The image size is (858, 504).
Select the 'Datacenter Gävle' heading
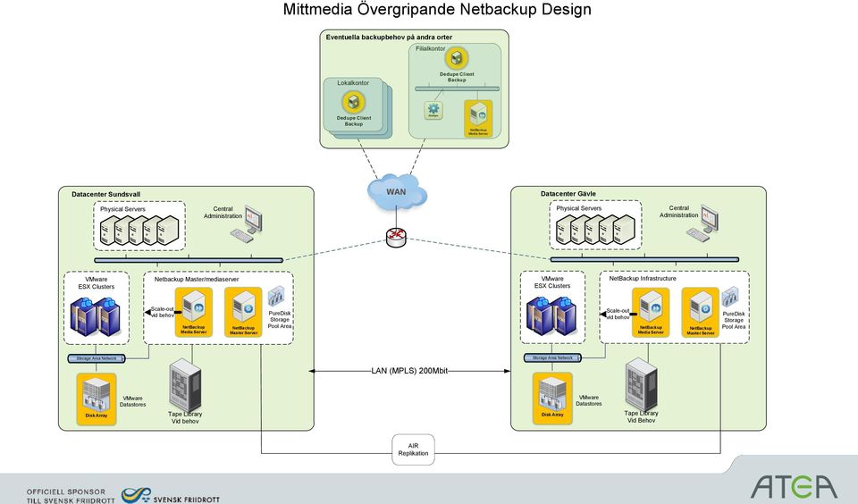(x=568, y=194)
